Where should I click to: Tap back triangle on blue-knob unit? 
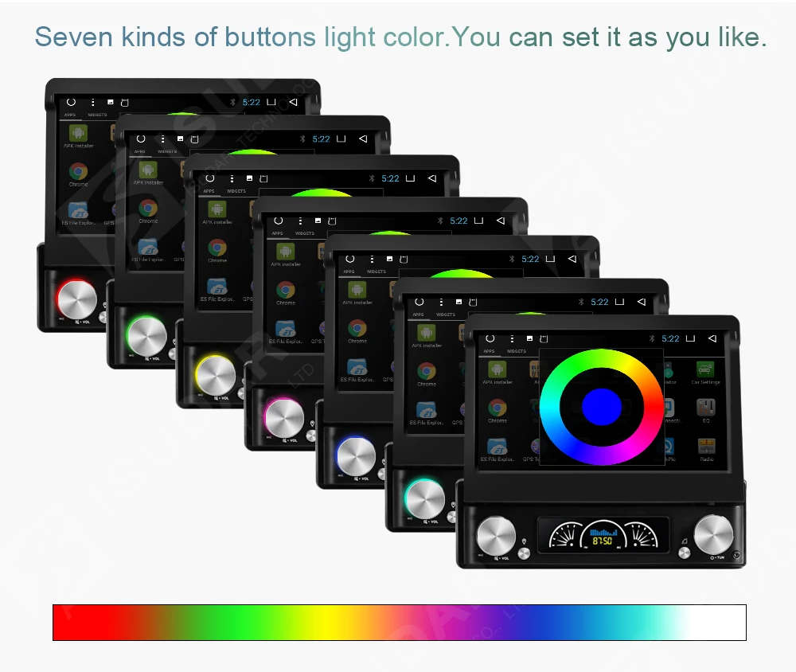(x=572, y=259)
